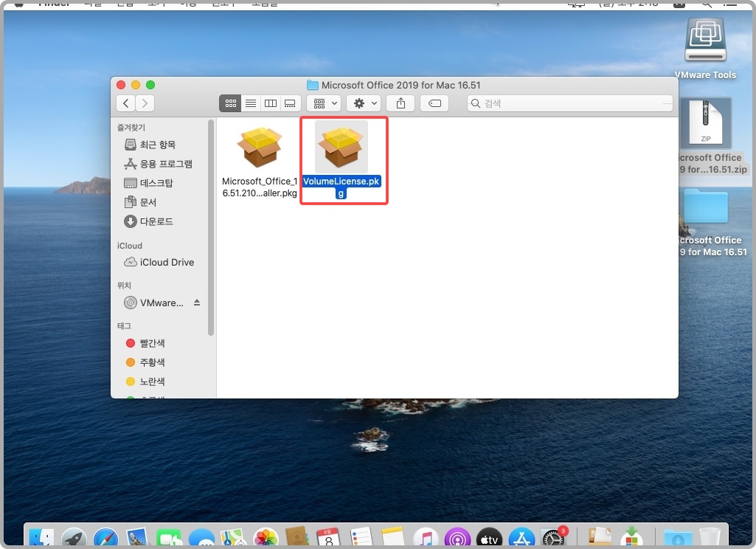Eject the VMware volume via eject icon

tap(197, 303)
